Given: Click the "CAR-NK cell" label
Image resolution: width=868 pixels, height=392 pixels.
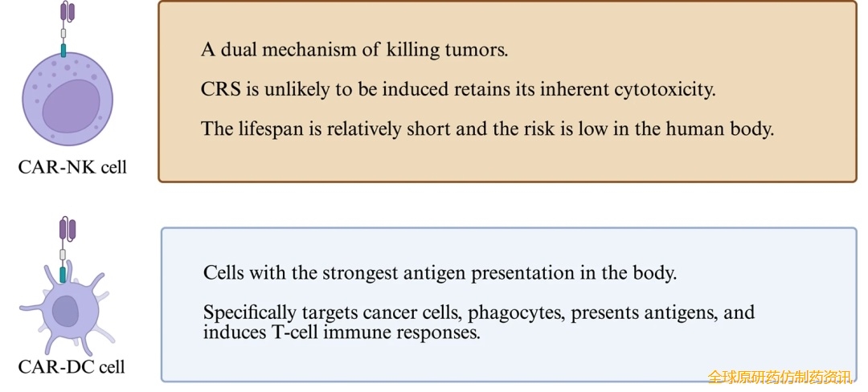Looking at the screenshot, I should click(x=72, y=168).
